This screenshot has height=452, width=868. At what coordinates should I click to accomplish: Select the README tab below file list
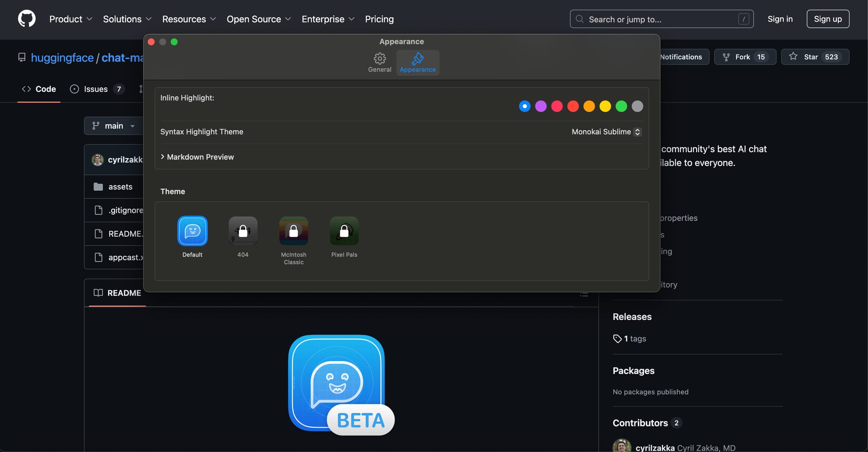(x=117, y=293)
